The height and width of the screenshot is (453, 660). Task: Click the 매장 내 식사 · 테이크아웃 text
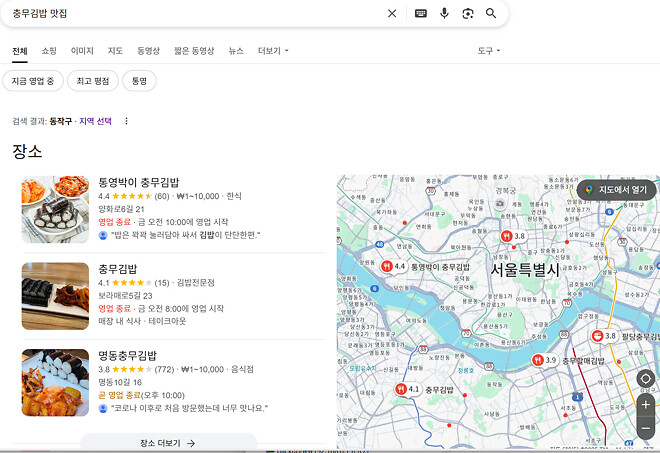click(142, 321)
